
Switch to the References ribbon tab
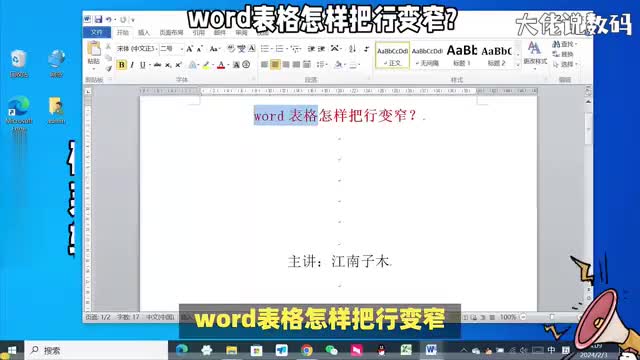click(x=198, y=32)
